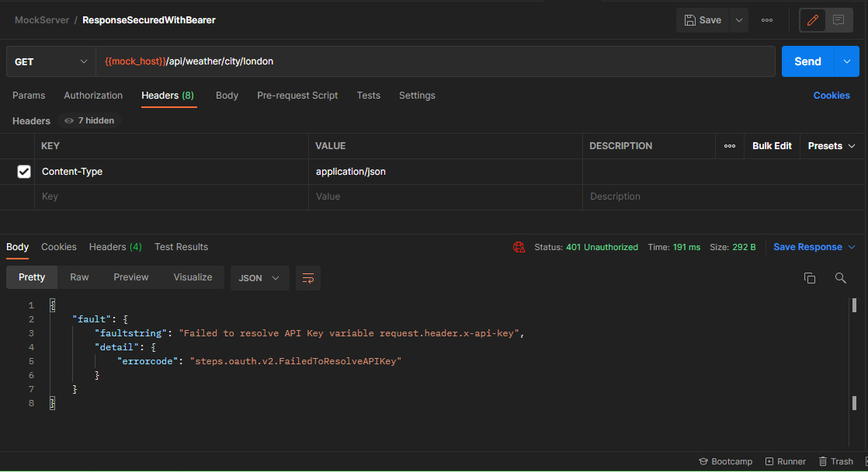Toggle the 7 hidden headers eye
Viewport: 868px width, 473px height.
click(x=89, y=120)
